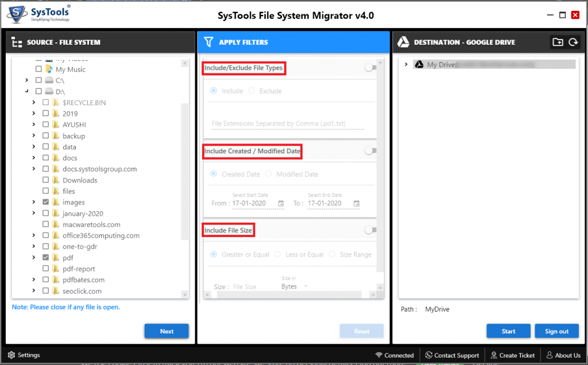Uncheck the images folder checkbox

click(x=46, y=202)
